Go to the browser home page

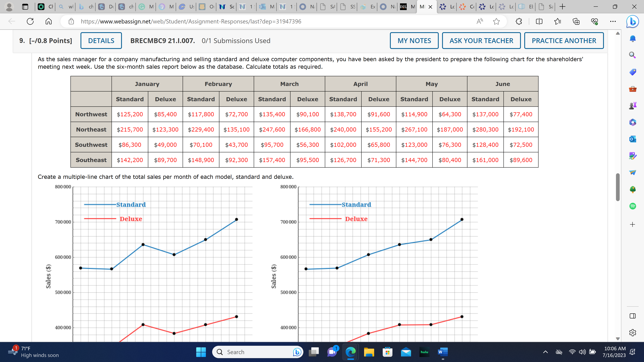(x=48, y=21)
